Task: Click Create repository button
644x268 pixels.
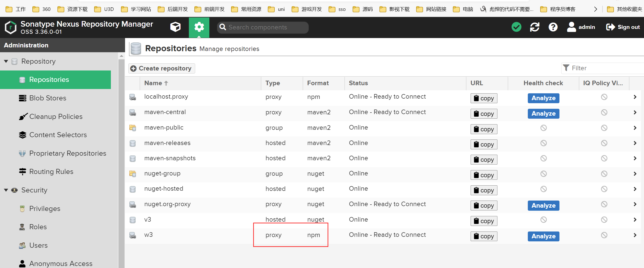Action: 162,68
